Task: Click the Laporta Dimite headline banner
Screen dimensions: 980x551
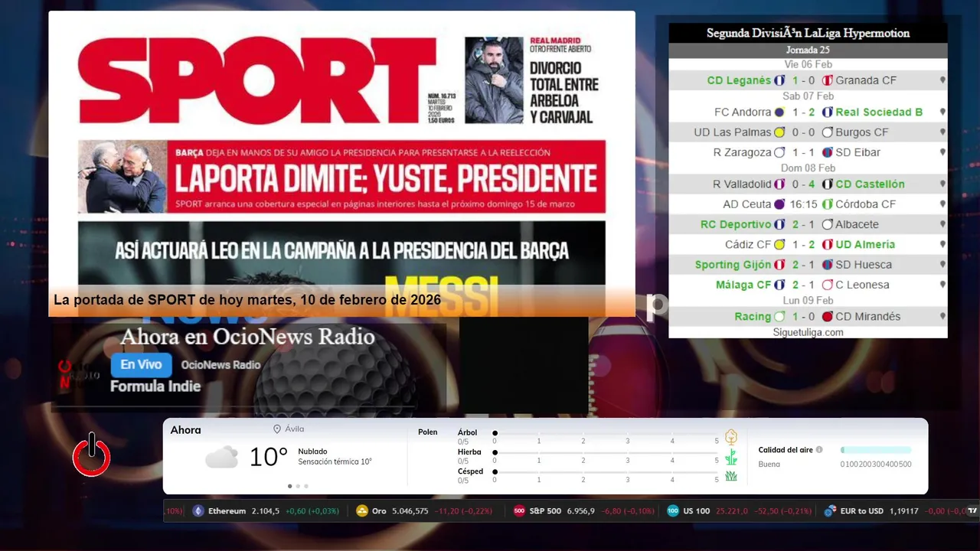Action: click(x=341, y=176)
